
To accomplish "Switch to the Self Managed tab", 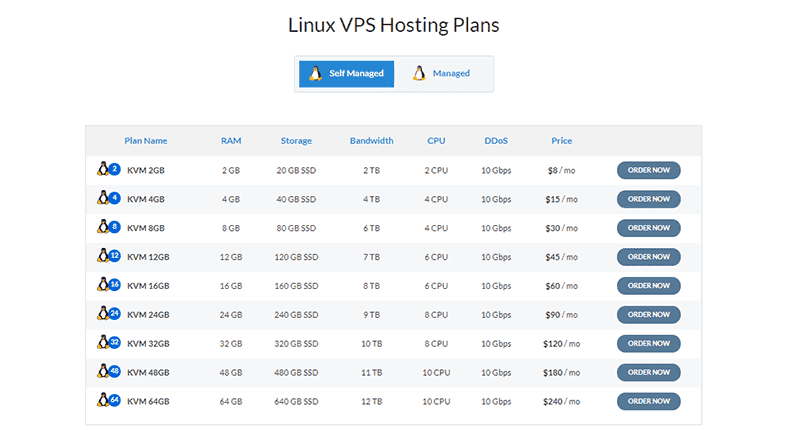I will [346, 74].
